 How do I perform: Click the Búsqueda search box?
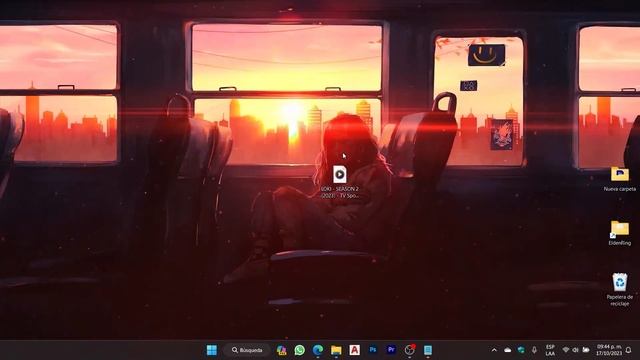247,350
